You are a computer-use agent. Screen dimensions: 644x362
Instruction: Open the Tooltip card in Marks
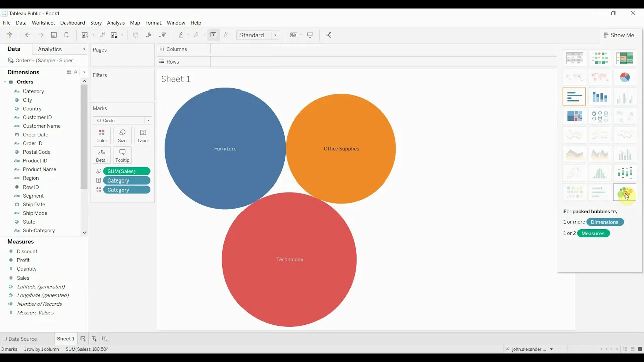click(122, 155)
